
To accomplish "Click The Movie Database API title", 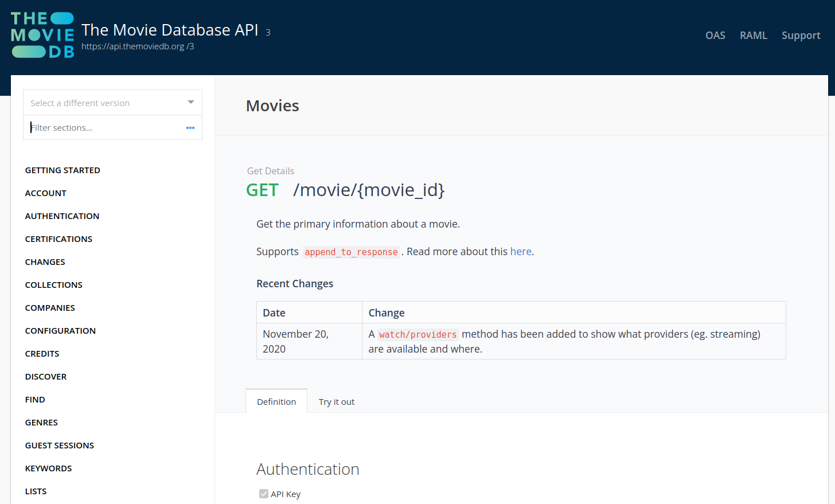I will tap(170, 30).
